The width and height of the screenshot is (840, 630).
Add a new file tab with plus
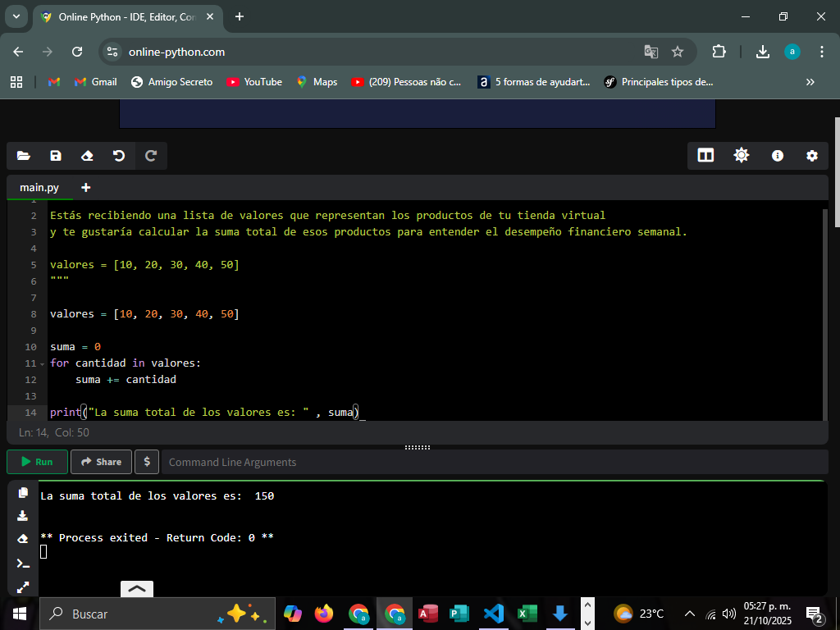(86, 187)
